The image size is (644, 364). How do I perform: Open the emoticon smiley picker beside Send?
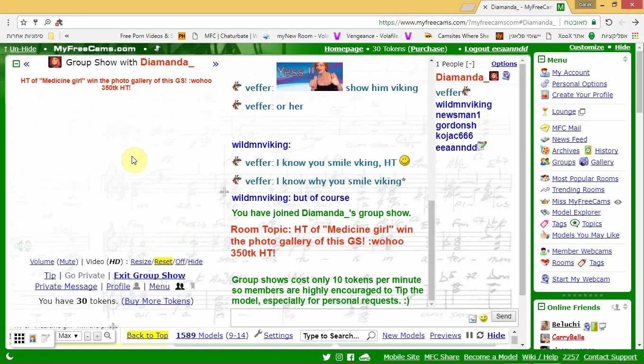coord(483,318)
